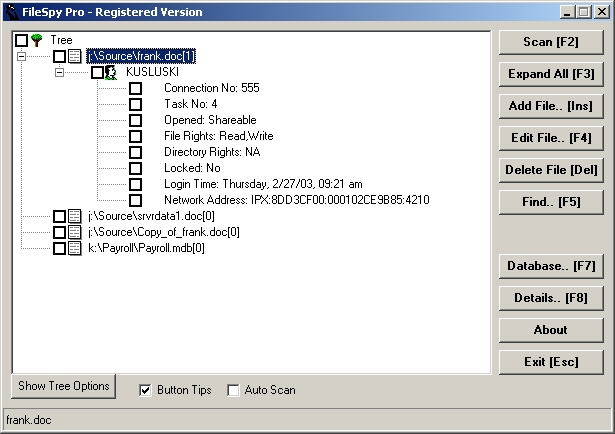The width and height of the screenshot is (615, 434).
Task: Click the text Directory Rights: NA
Action: coord(212,152)
